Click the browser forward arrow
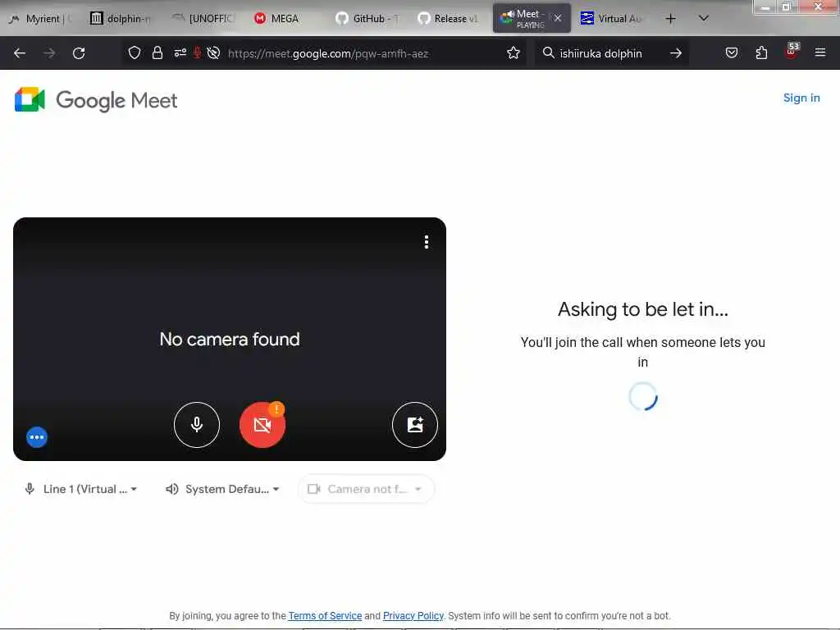The image size is (840, 630). [49, 53]
